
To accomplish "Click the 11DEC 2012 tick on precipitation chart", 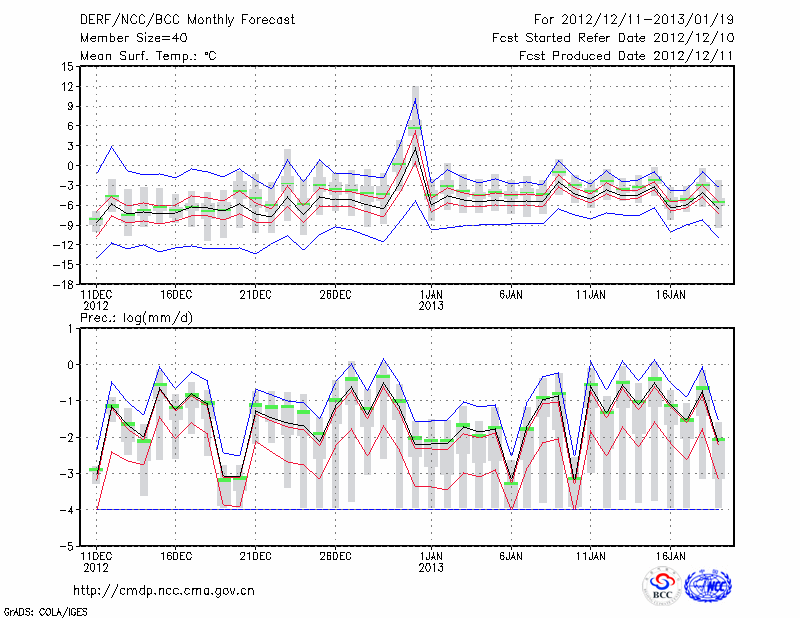I will (x=95, y=560).
